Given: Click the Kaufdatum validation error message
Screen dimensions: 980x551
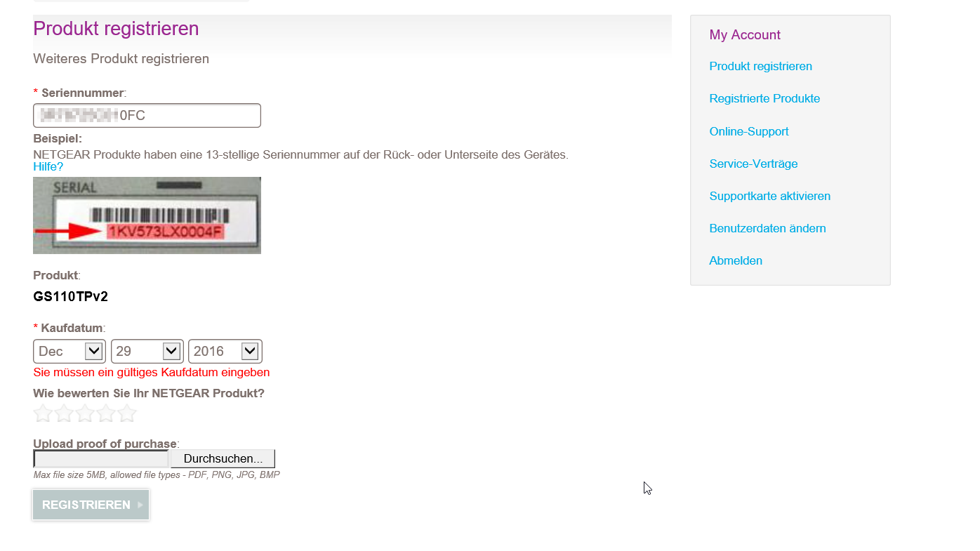Looking at the screenshot, I should (152, 372).
